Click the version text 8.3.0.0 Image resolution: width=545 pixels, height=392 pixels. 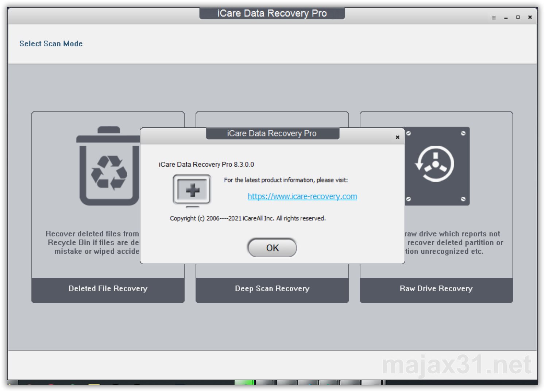207,164
